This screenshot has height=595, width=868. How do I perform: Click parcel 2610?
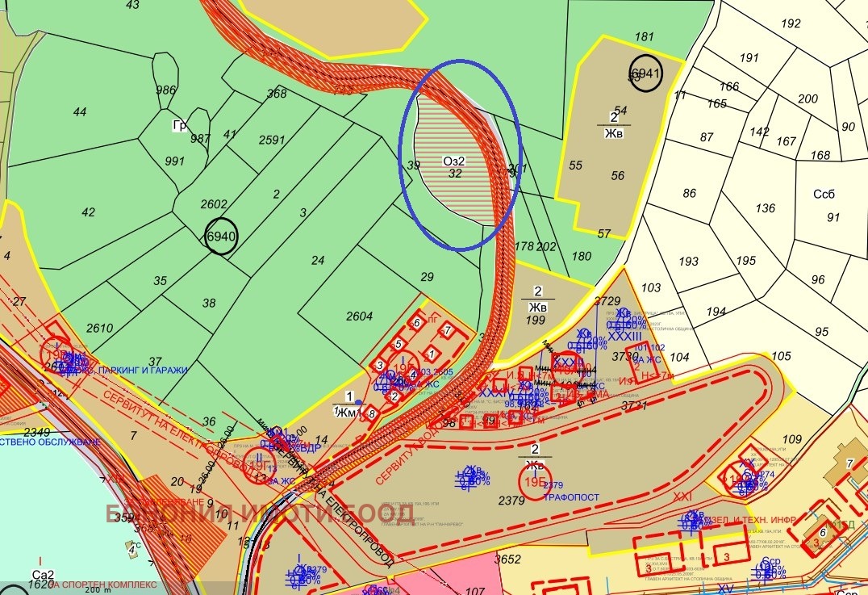pyautogui.click(x=100, y=328)
